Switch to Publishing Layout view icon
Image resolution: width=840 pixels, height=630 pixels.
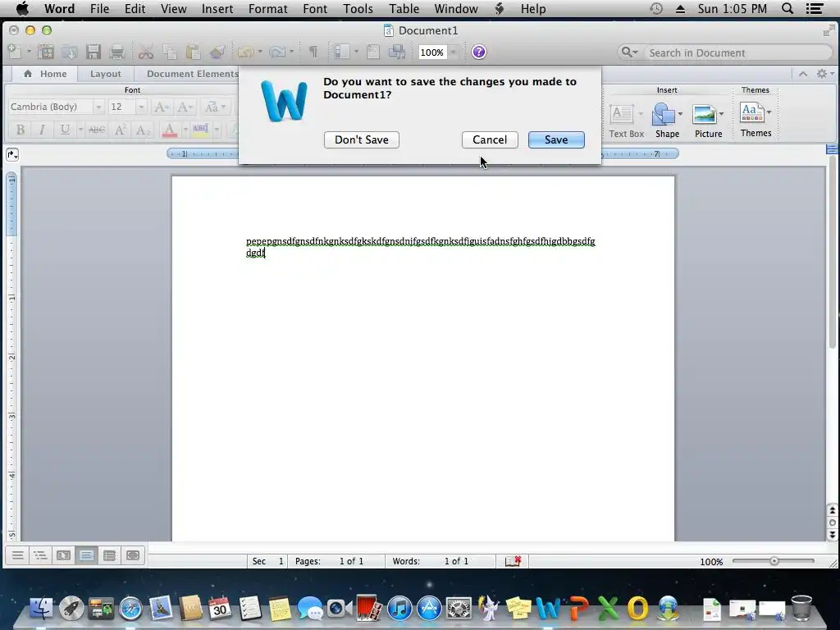63,555
